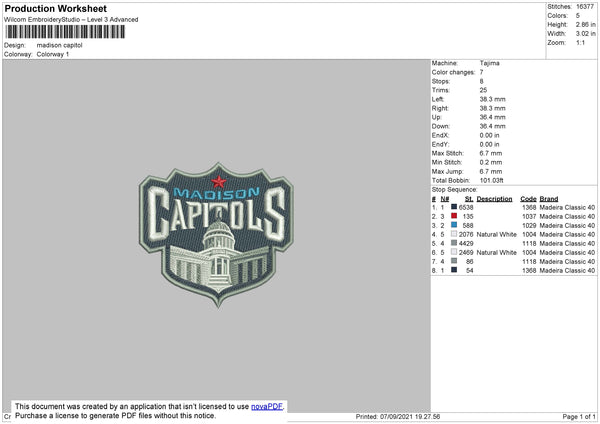Viewport: 600px width, 424px height.
Task: Click the EndX value 0.00 in
Action: coord(489,135)
